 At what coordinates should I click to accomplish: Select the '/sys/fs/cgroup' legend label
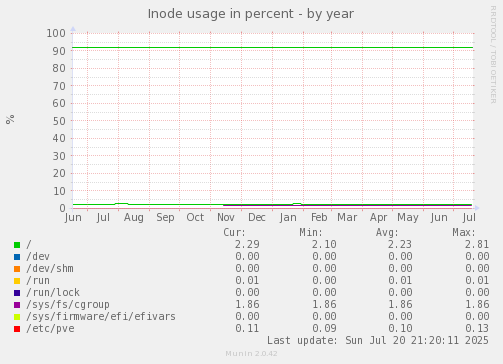68,304
